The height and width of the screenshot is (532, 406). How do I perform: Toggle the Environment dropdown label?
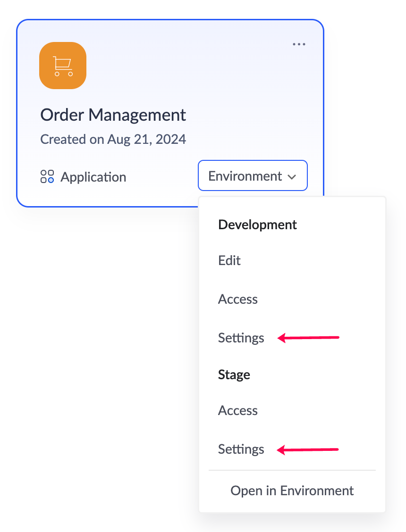coord(245,176)
